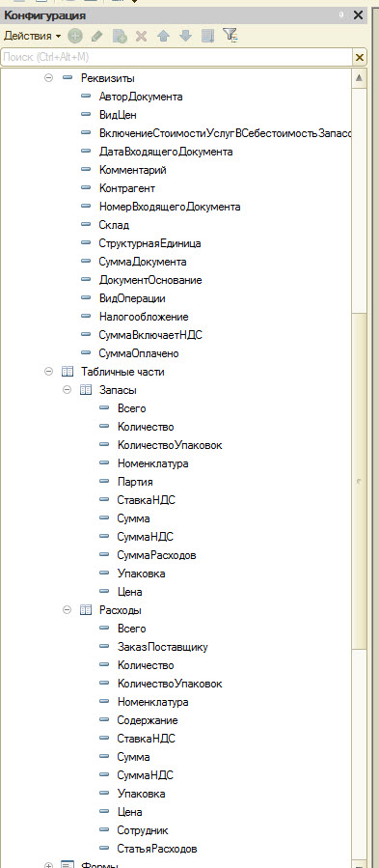Click the filter by subsystems icon
379x868 pixels.
230,36
